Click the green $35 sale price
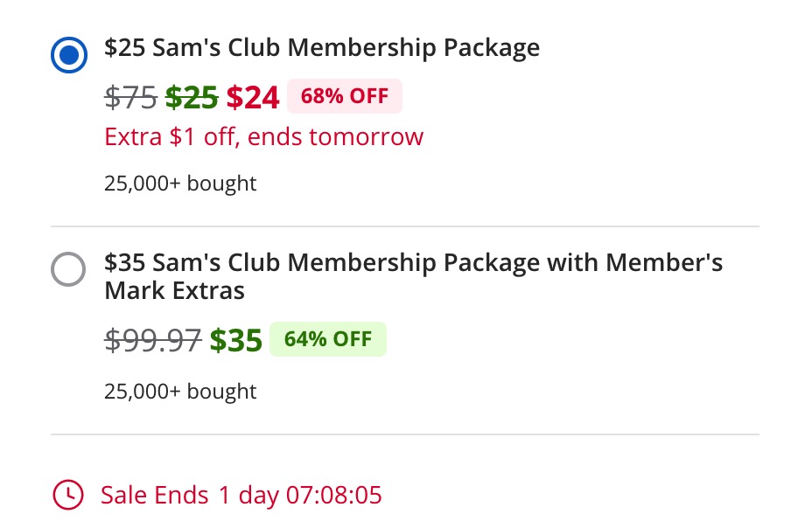This screenshot has width=812, height=528. click(x=234, y=340)
